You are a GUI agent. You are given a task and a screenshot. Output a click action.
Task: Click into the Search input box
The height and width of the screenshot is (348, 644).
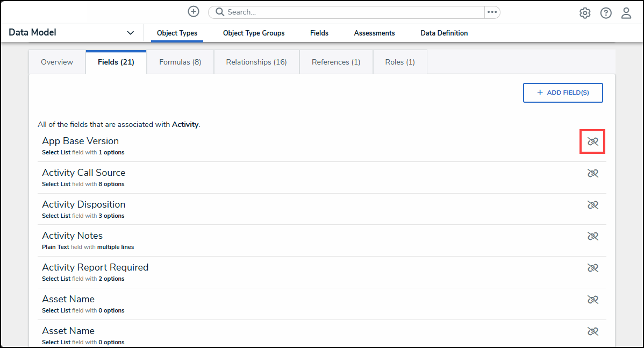pyautogui.click(x=349, y=12)
